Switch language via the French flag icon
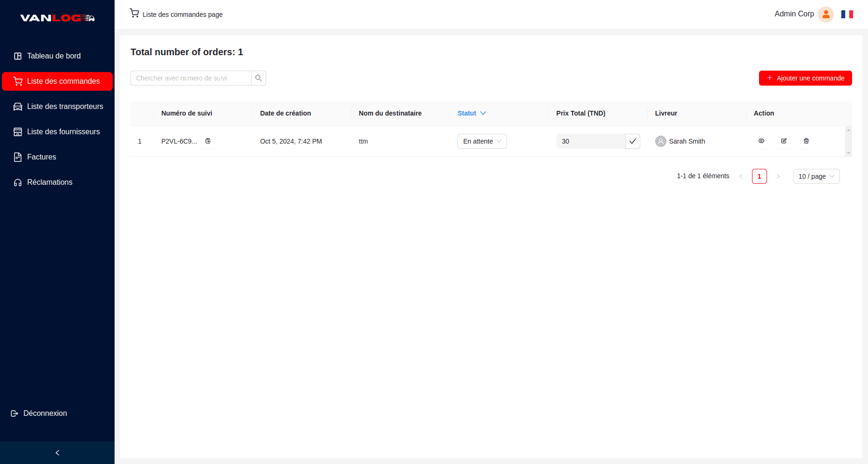This screenshot has width=868, height=464. (x=847, y=14)
